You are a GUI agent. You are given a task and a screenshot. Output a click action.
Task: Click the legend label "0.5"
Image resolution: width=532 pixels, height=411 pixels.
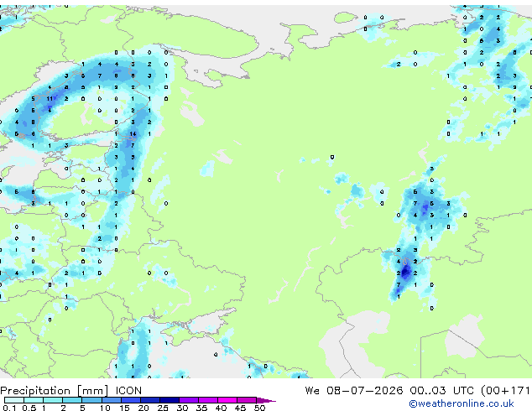coord(29,408)
